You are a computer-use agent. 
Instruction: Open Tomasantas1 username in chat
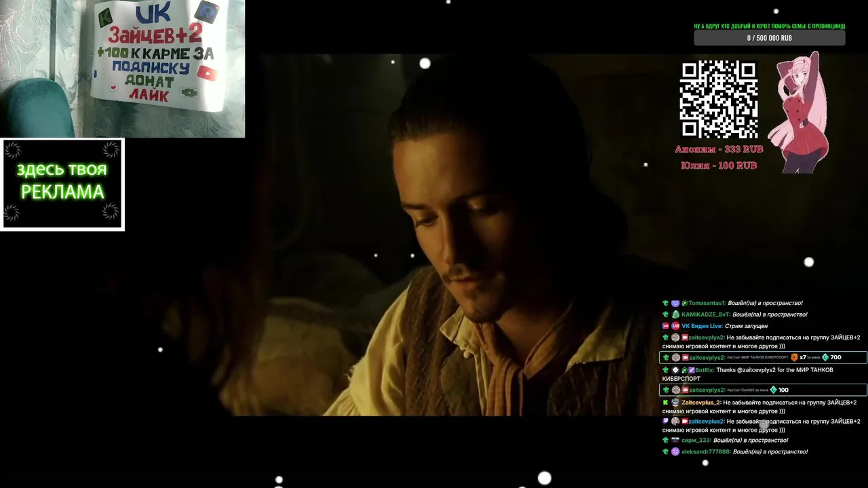coord(707,303)
